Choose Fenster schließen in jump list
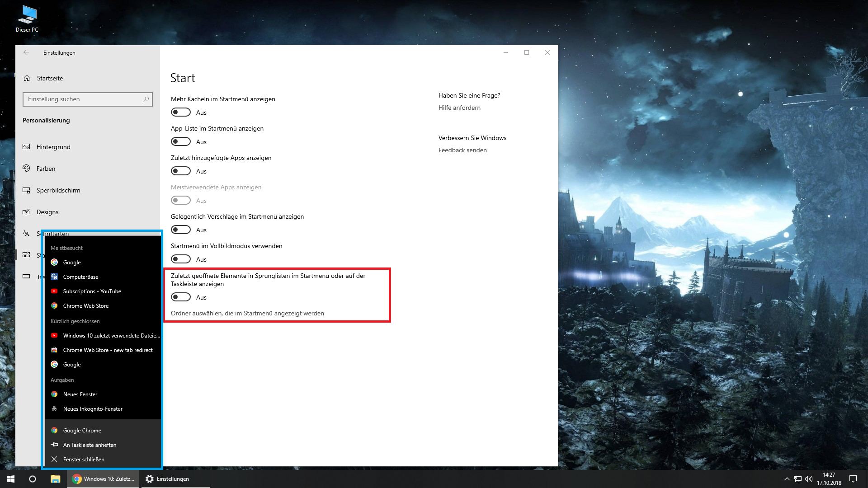This screenshot has height=488, width=868. point(84,460)
